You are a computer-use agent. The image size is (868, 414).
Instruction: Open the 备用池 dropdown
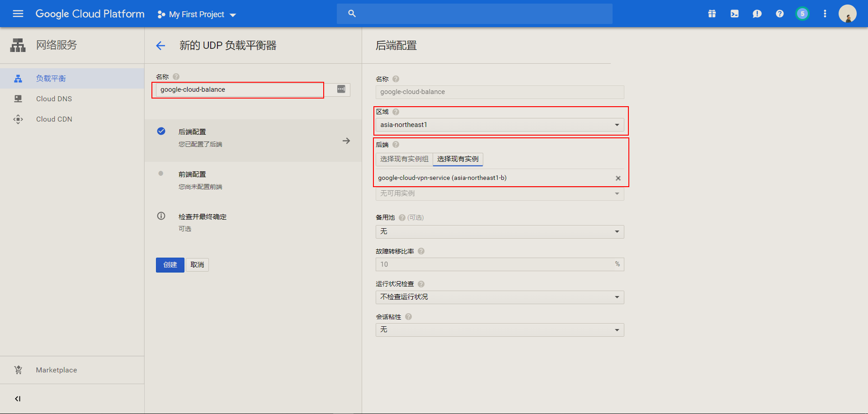tap(500, 232)
